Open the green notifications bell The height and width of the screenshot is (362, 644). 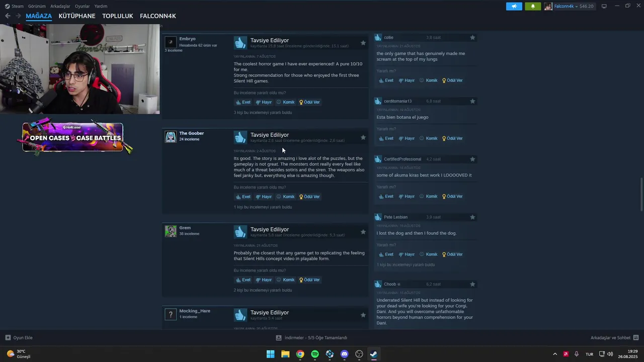coord(533,6)
